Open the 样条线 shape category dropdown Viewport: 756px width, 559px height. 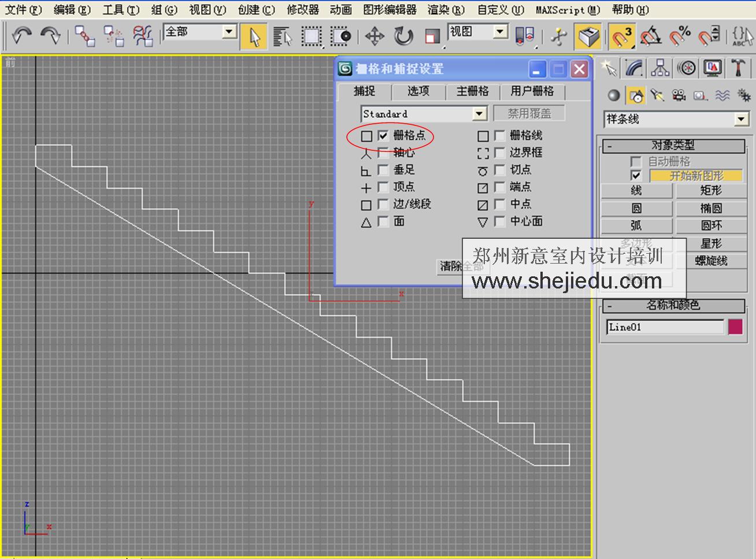pyautogui.click(x=742, y=119)
